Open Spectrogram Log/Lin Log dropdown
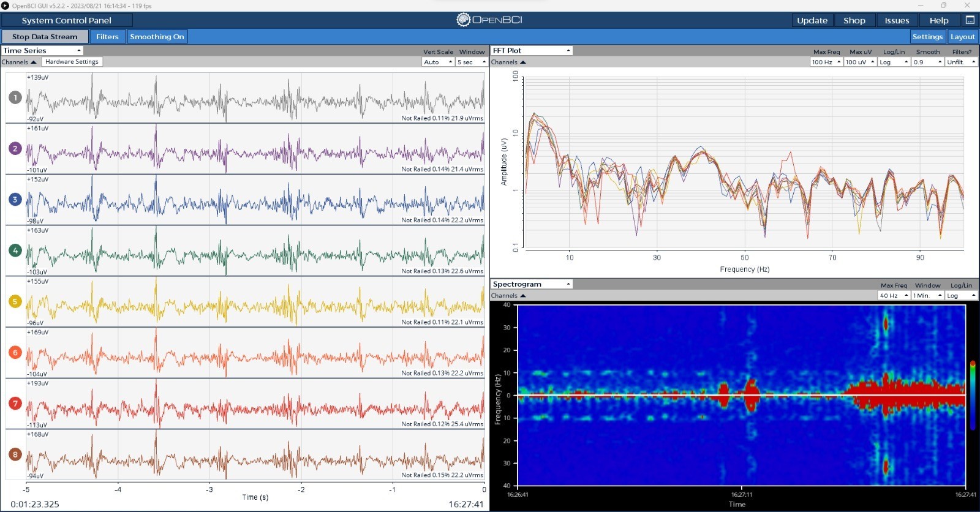 click(x=961, y=295)
